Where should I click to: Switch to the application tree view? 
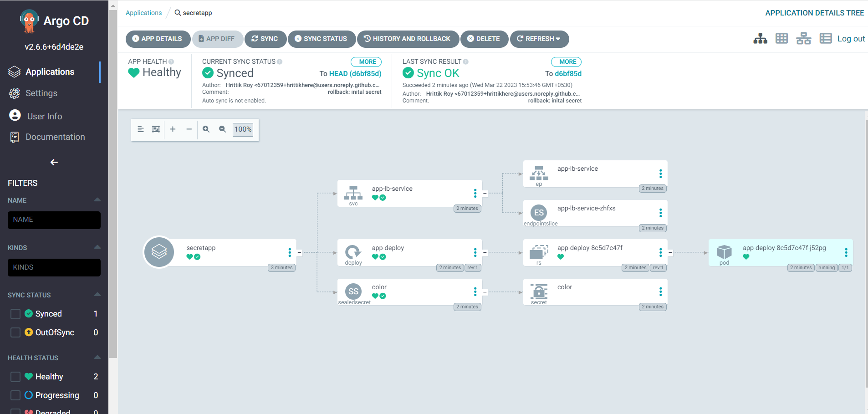click(760, 38)
